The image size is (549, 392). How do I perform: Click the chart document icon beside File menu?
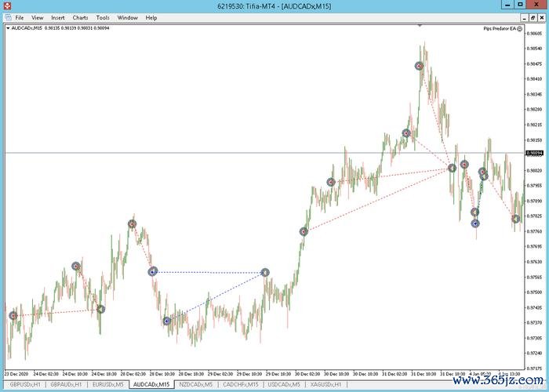click(x=8, y=17)
